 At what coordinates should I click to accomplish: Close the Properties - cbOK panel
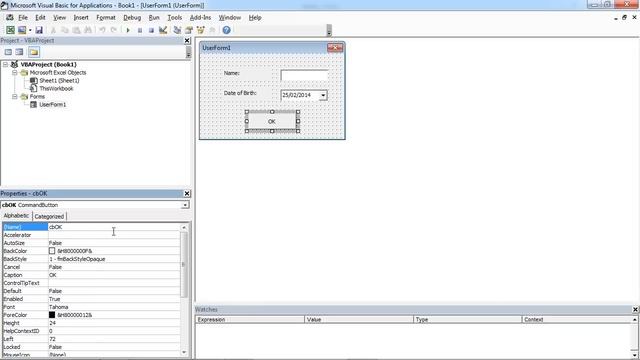click(187, 193)
